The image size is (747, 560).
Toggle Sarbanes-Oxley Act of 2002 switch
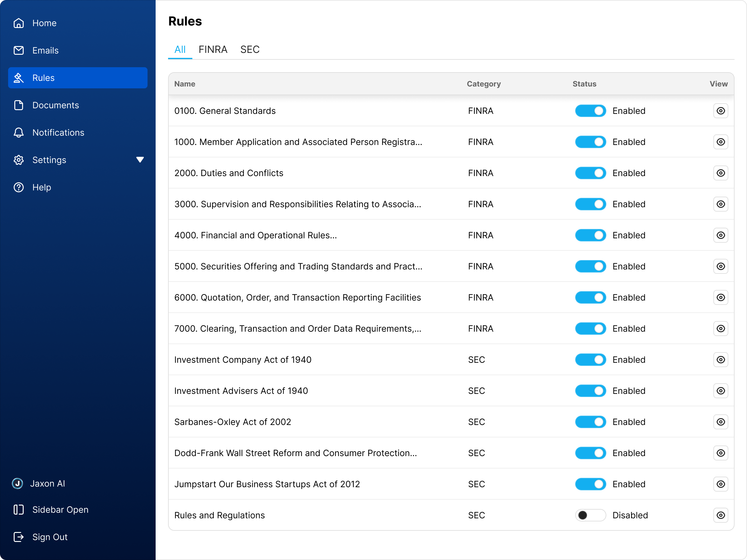click(x=591, y=422)
